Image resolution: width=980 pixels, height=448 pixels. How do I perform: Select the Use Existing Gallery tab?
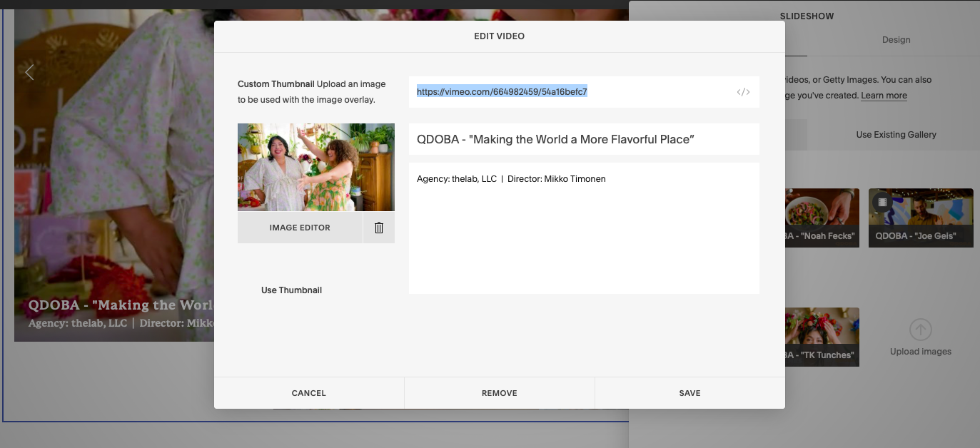896,135
